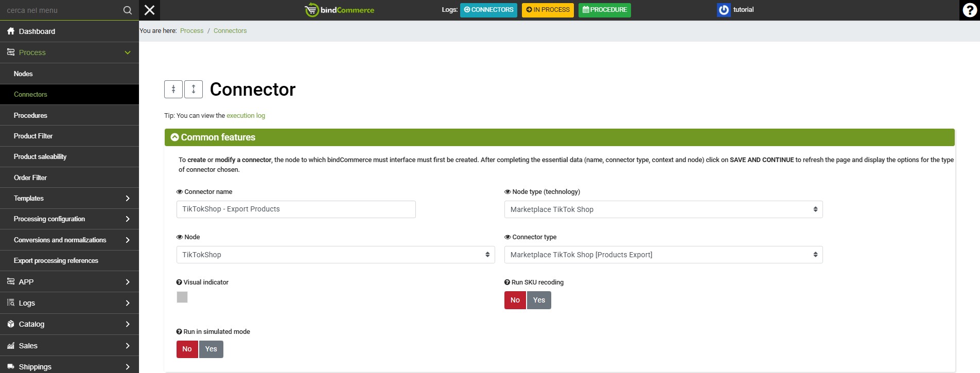
Task: Click the eye icon beside Connector type
Action: pos(507,237)
